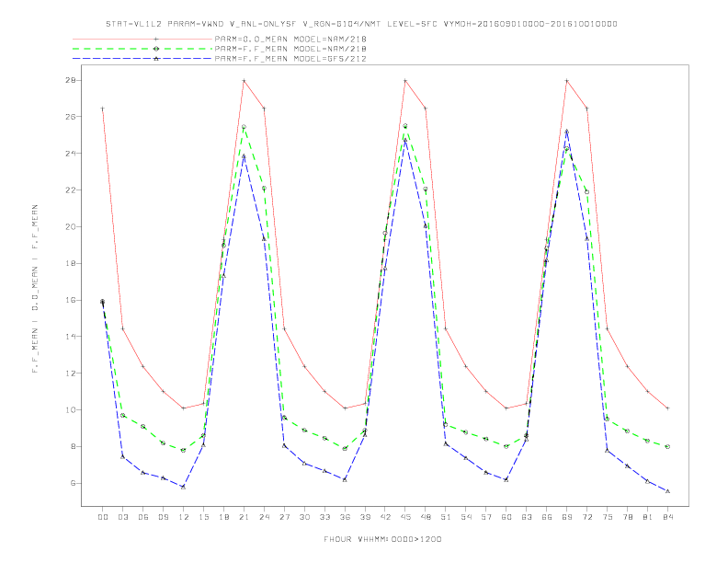The height and width of the screenshot is (563, 728).
Task: Click x-axis forecast hour 24
Action: coord(264,517)
